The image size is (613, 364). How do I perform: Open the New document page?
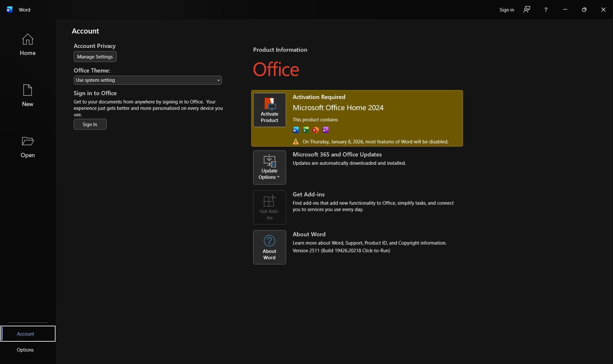pyautogui.click(x=27, y=95)
